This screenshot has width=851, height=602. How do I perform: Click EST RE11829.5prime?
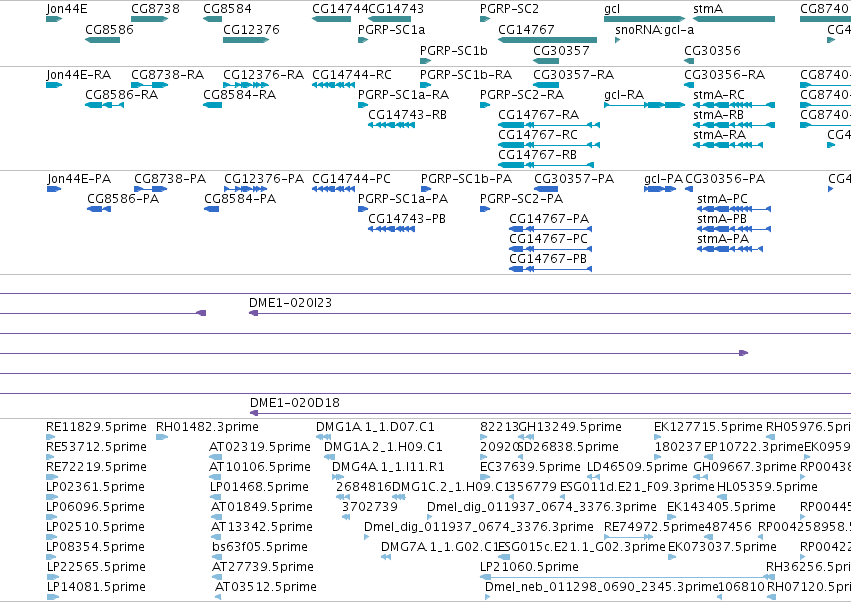pyautogui.click(x=96, y=427)
